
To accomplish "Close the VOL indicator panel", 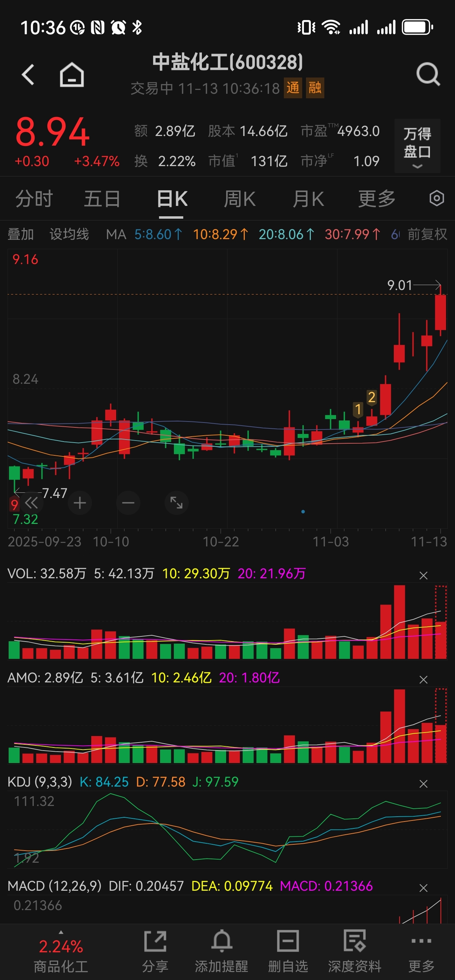I will point(423,575).
